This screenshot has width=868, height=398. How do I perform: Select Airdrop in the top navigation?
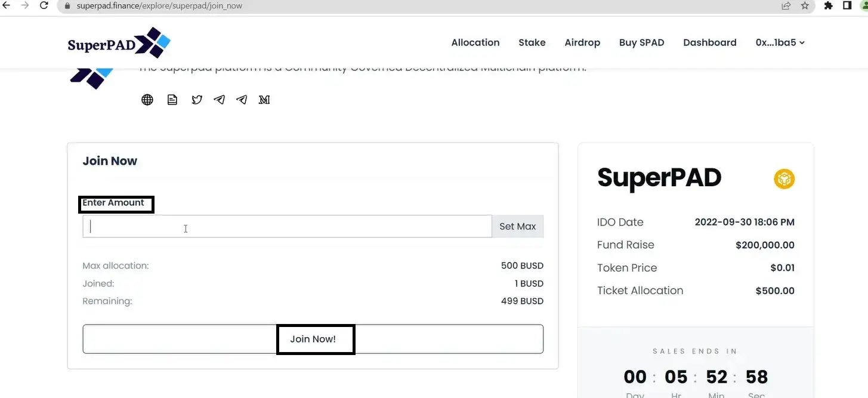pyautogui.click(x=582, y=42)
